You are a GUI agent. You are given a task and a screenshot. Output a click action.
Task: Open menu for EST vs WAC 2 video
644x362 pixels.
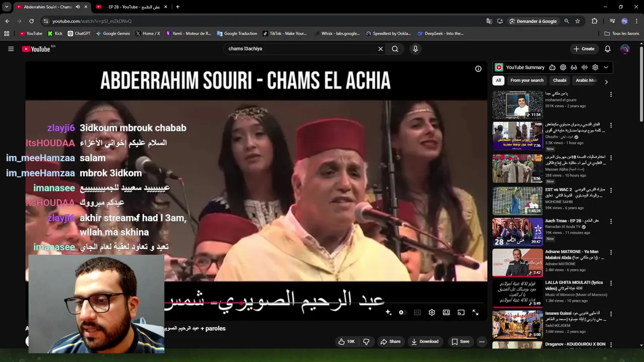(x=611, y=191)
